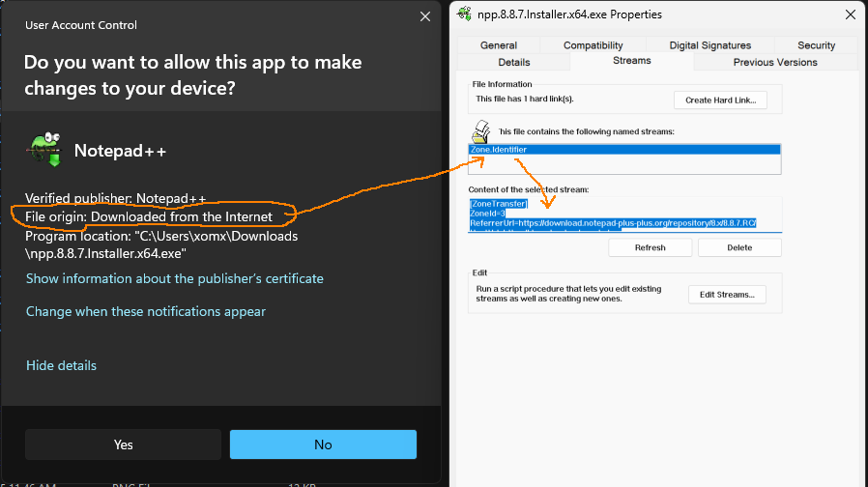Click the Properties window title bar icon
This screenshot has width=868, height=487.
click(464, 14)
